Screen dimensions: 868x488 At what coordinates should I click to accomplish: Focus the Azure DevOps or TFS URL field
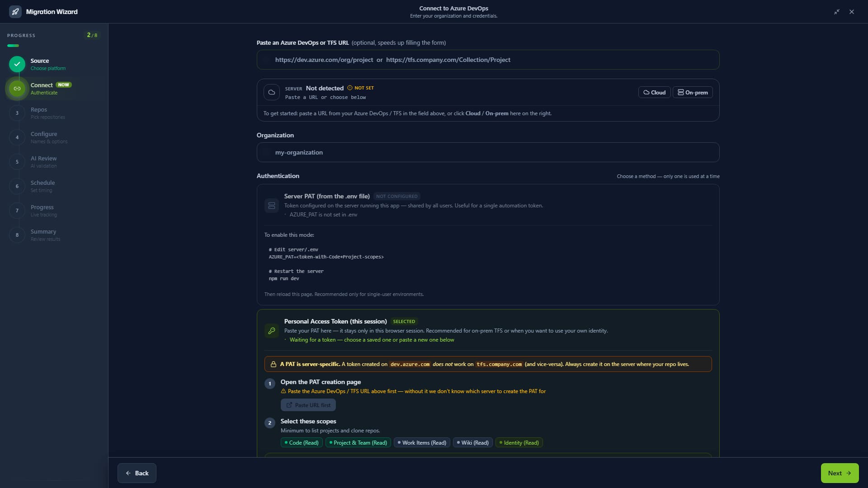tap(488, 60)
